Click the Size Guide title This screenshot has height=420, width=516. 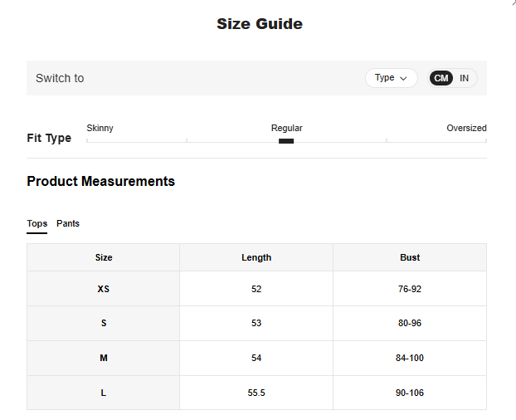click(259, 24)
